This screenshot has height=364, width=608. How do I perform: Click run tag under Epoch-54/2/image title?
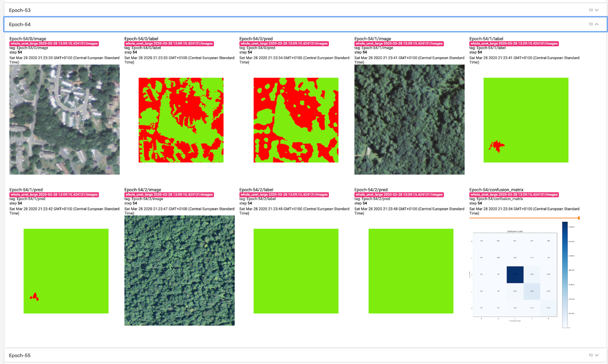(169, 194)
